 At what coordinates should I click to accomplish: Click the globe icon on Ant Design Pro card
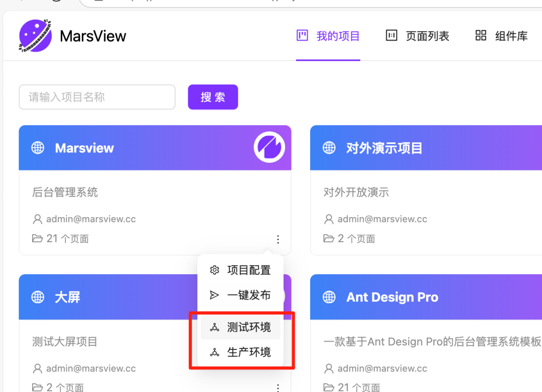click(329, 297)
